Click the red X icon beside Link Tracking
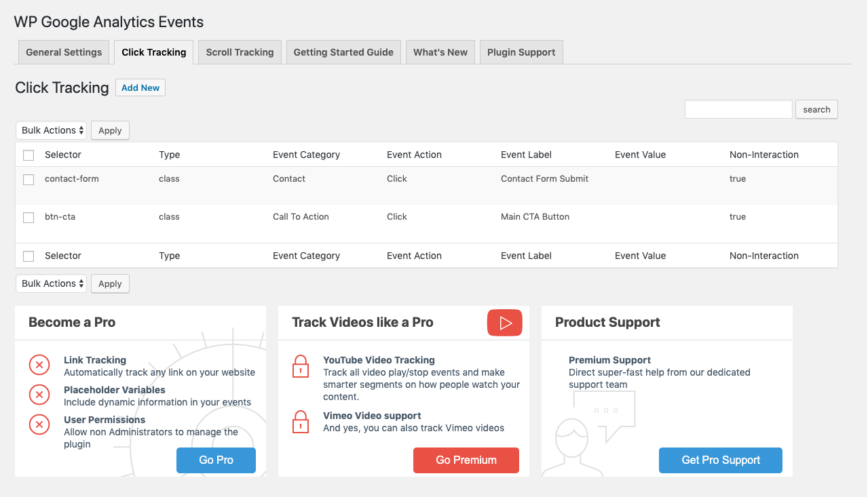 point(39,365)
